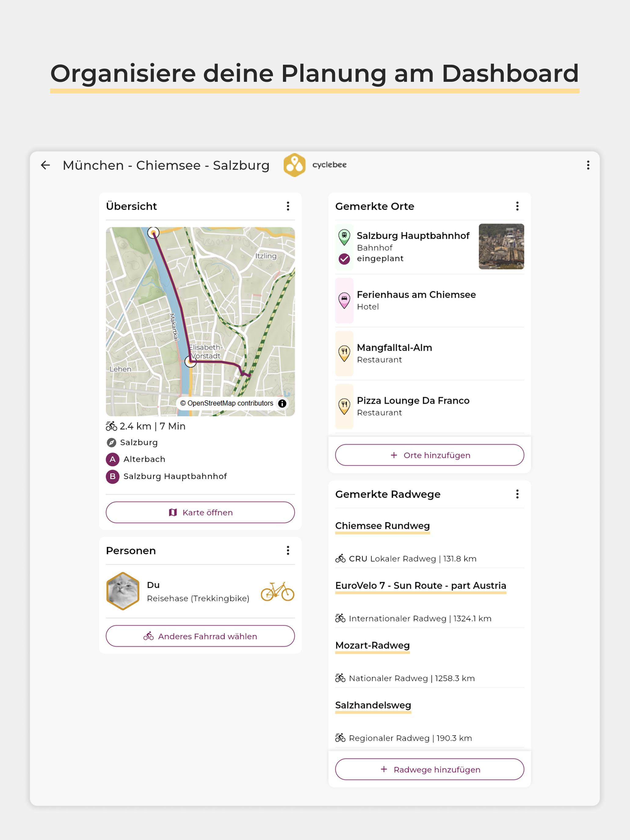Open Pizza Lounge Da Franco entry

pos(429,407)
